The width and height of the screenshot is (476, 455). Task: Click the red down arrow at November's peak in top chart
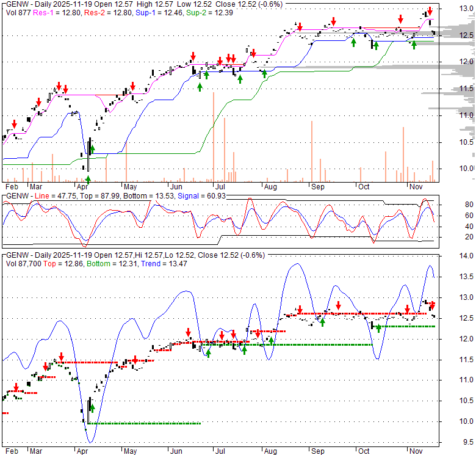[x=430, y=10]
